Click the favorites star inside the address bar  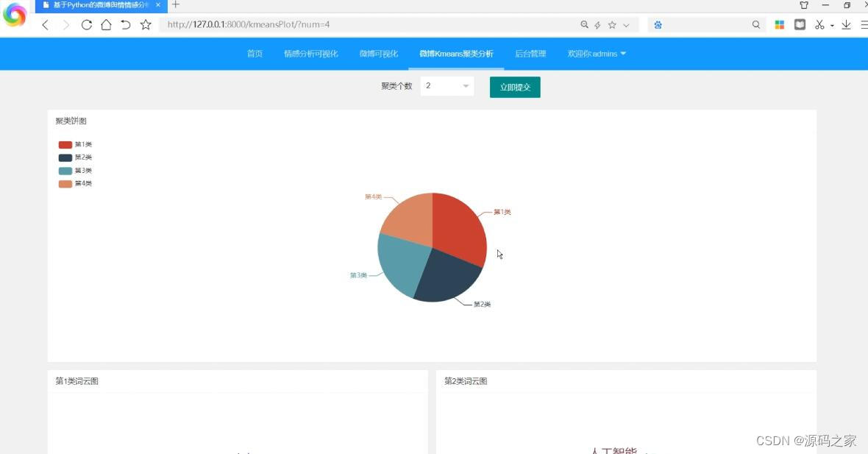(x=612, y=25)
